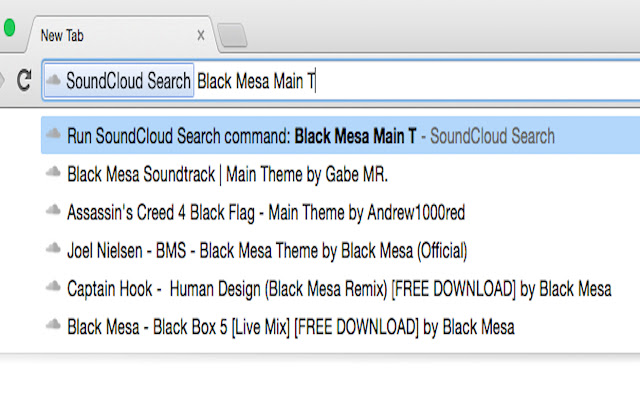Close the New Tab tab
Screen dimensions: 640x400
coord(201,35)
